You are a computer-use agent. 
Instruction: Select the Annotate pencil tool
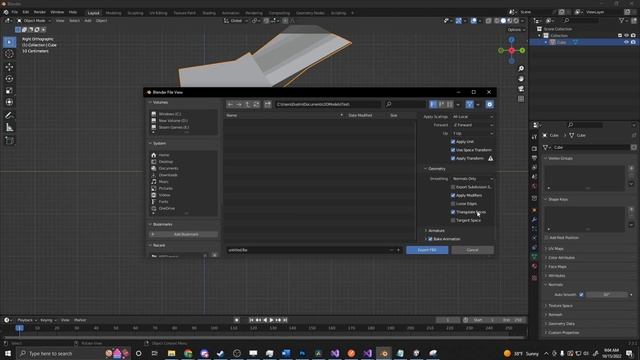point(9,116)
